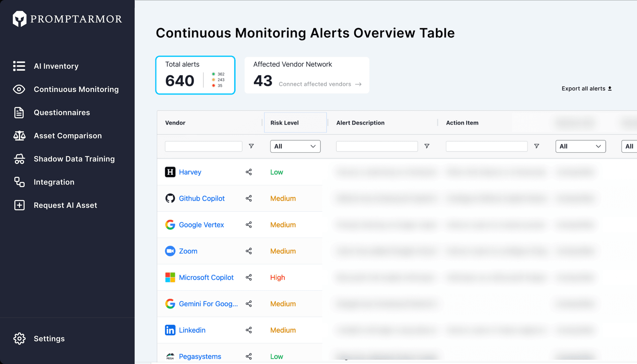This screenshot has height=364, width=637.
Task: Click the Shadow Data Training spy icon
Action: [x=19, y=159]
